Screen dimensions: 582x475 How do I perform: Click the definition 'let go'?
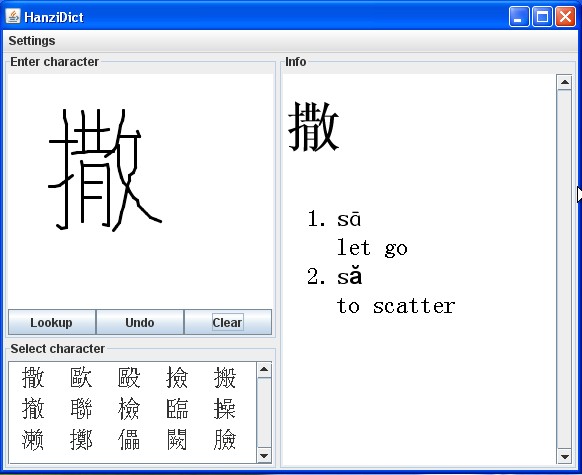click(372, 248)
